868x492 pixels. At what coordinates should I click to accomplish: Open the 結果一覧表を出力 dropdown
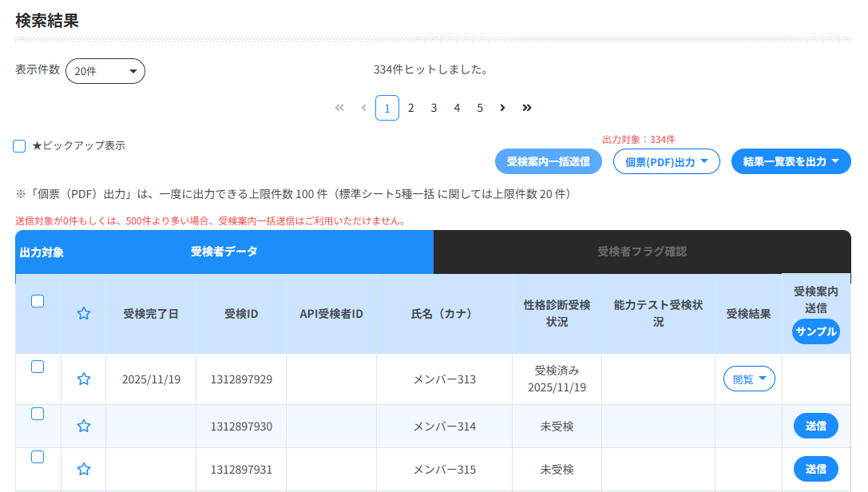tap(791, 161)
